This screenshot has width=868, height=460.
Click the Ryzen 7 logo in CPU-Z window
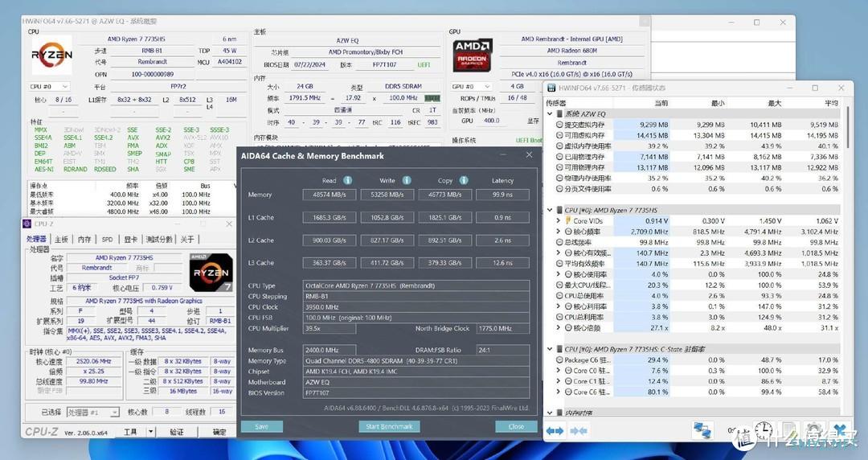(211, 273)
